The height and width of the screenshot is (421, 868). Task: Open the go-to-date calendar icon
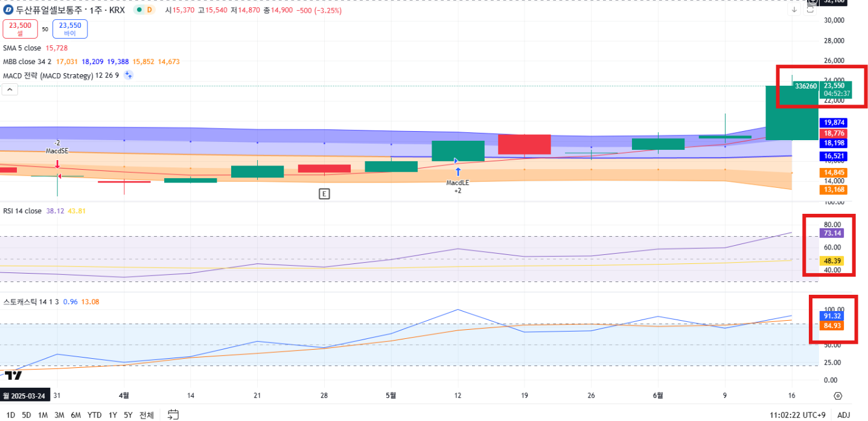(173, 414)
